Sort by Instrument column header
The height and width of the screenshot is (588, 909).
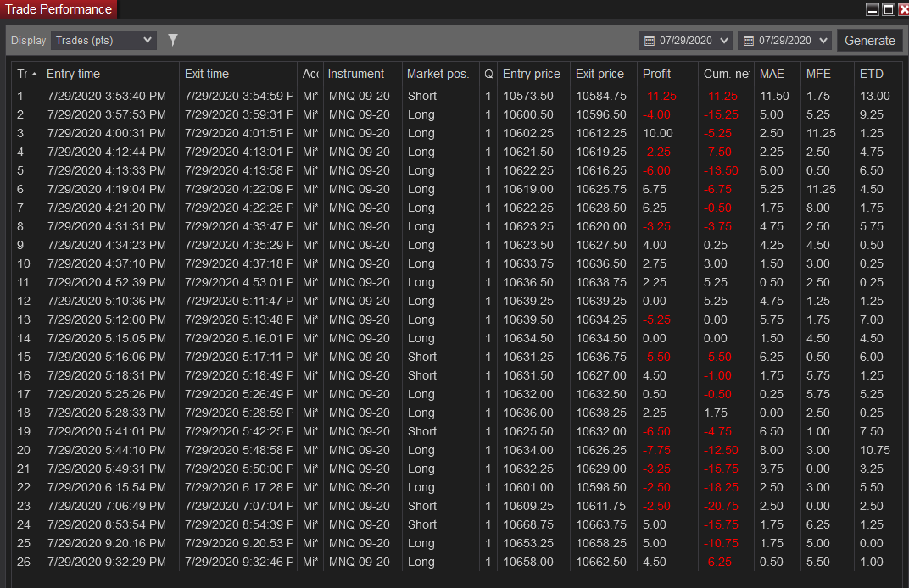pos(362,75)
